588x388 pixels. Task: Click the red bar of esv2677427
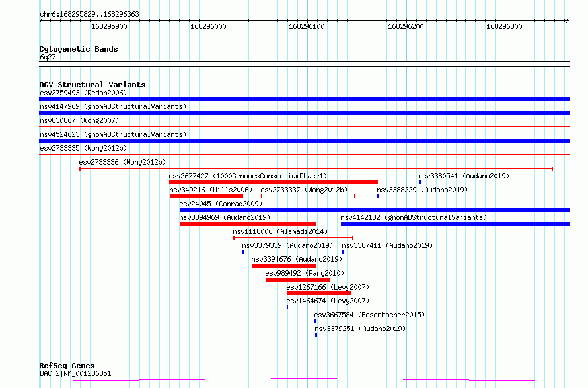[x=274, y=182]
